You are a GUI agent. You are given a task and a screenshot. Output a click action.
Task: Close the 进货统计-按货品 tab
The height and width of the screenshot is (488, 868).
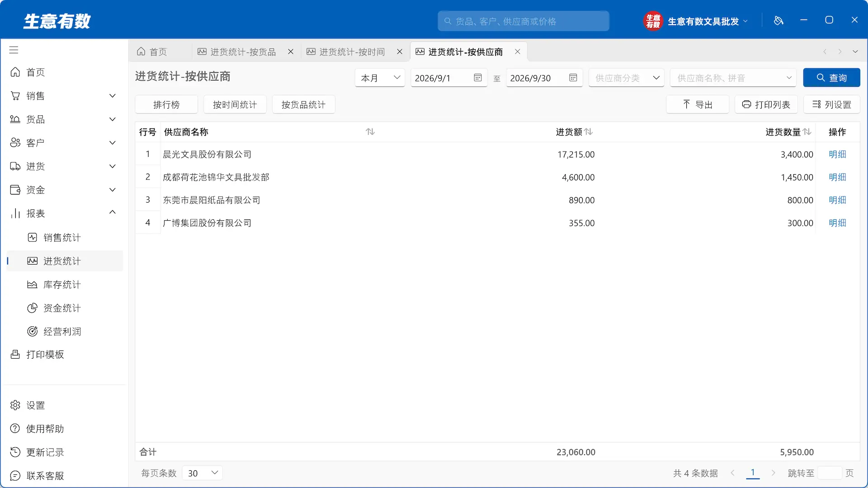tap(291, 52)
